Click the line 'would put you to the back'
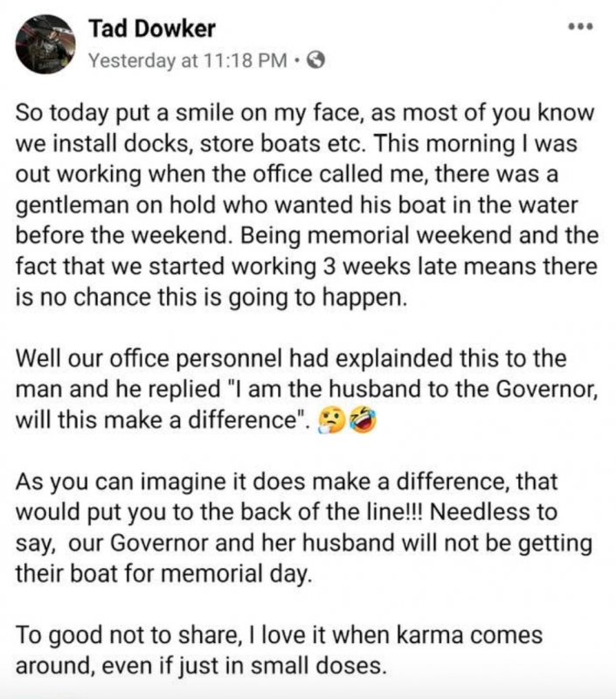The width and height of the screenshot is (616, 699). coord(287,512)
